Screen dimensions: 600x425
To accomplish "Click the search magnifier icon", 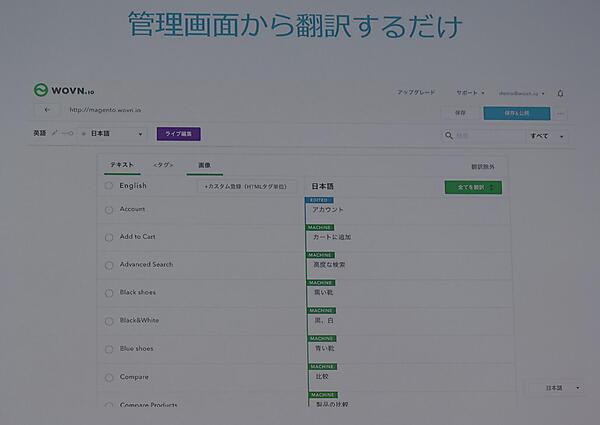I will click(x=449, y=136).
